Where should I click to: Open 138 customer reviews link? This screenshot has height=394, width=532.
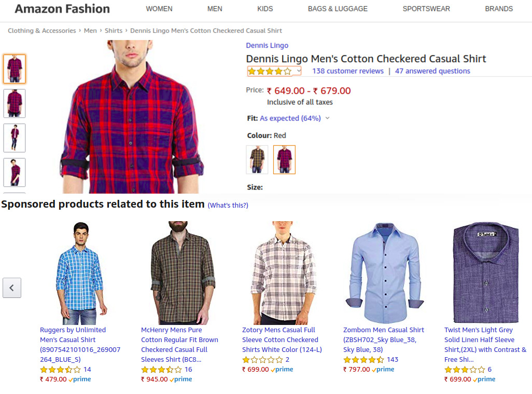(x=348, y=71)
